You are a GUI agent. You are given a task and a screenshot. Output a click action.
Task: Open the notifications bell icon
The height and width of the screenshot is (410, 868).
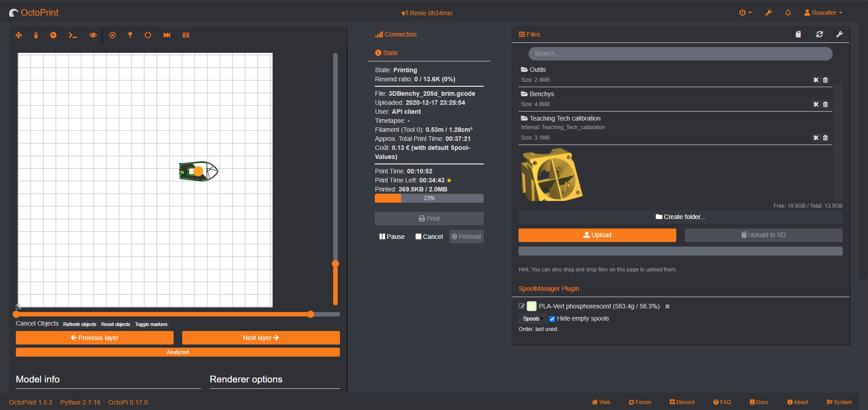(x=788, y=12)
